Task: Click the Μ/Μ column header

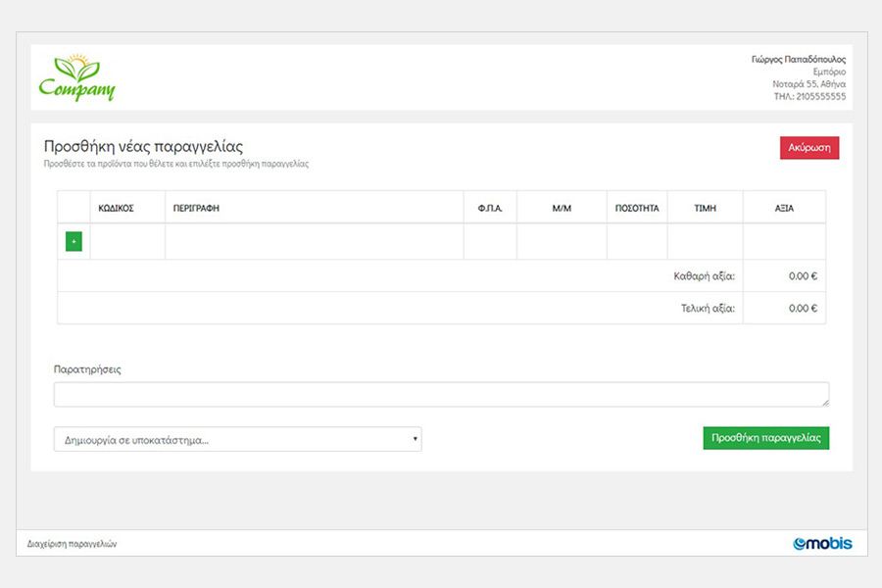Action: tap(562, 209)
